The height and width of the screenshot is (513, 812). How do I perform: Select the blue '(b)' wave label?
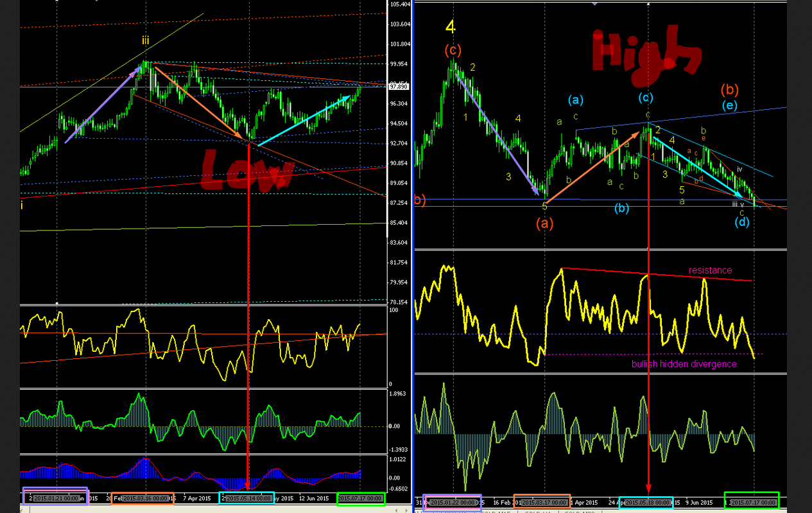pyautogui.click(x=621, y=208)
